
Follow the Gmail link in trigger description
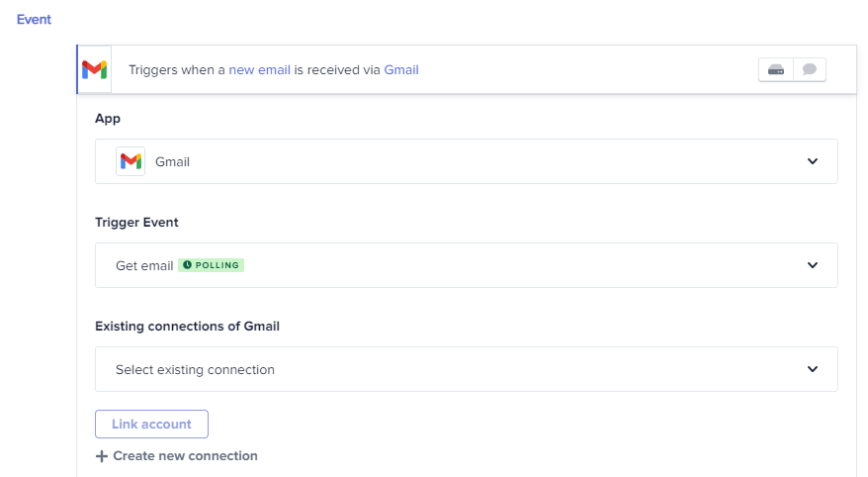pos(401,70)
